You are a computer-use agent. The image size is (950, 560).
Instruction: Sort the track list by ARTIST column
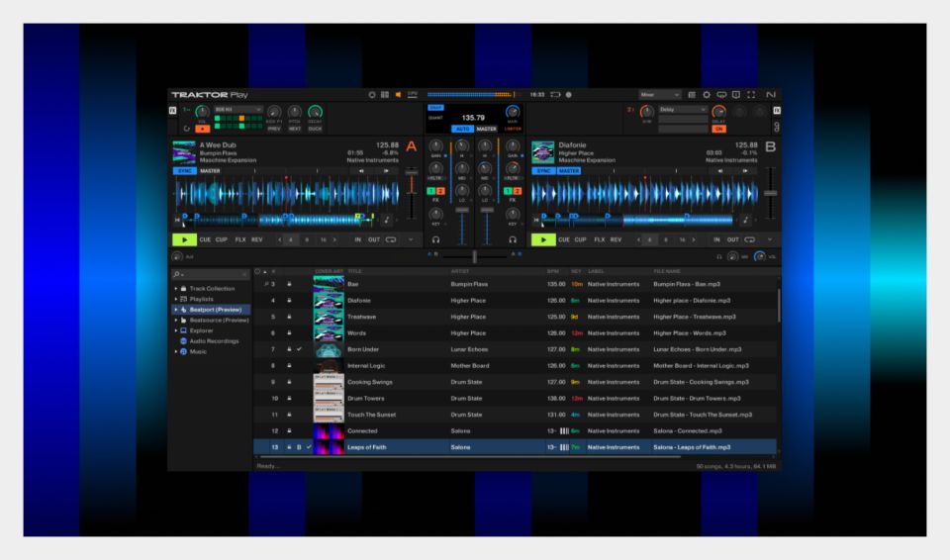coord(461,271)
